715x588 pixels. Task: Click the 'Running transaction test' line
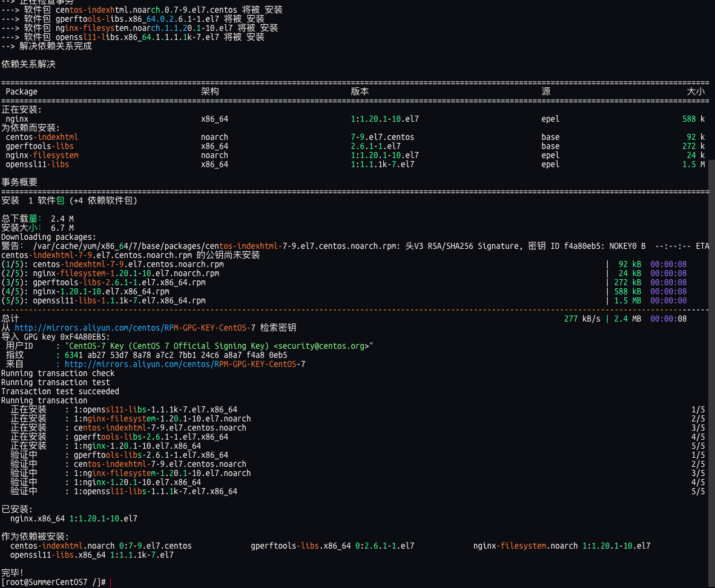(x=56, y=383)
